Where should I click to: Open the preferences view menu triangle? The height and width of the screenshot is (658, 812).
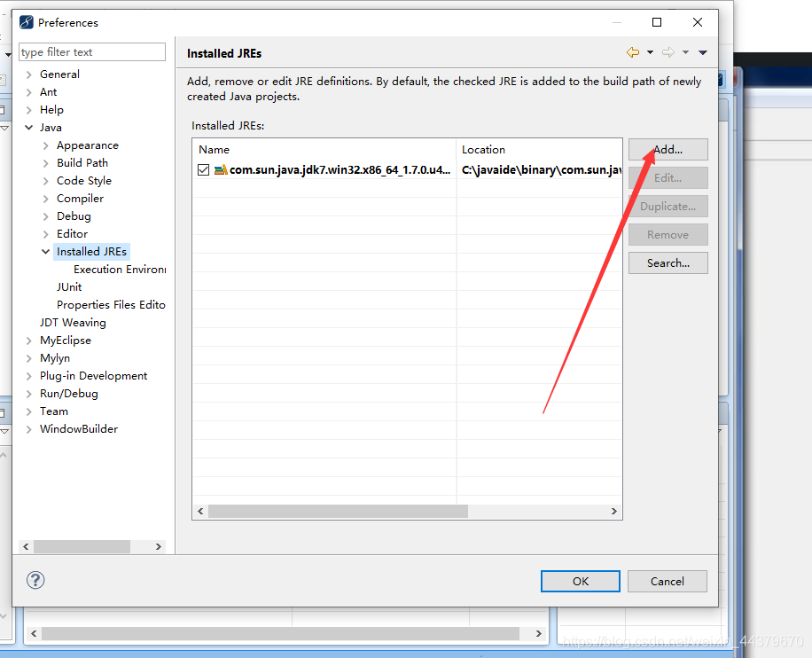[703, 52]
